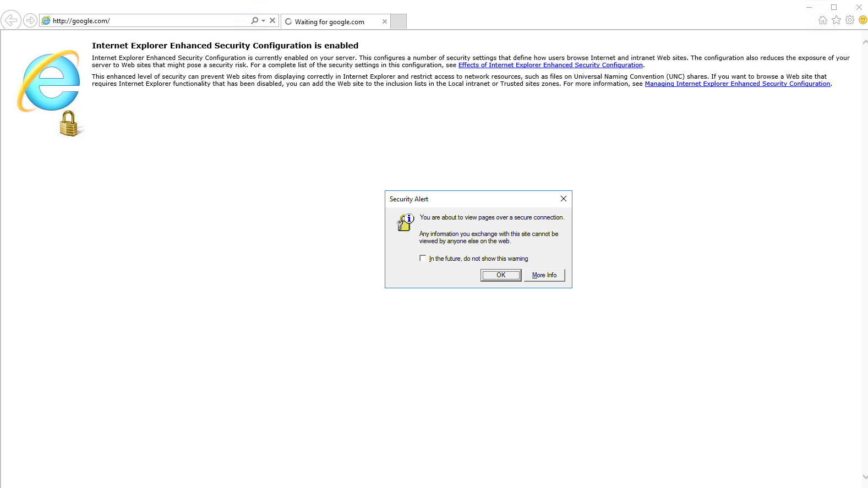
Task: Maximize the Internet Explorer window
Action: (x=834, y=7)
